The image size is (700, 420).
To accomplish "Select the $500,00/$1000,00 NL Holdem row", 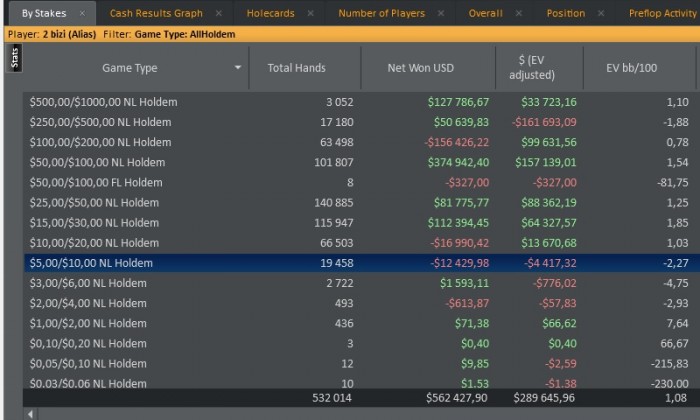I will click(x=200, y=102).
